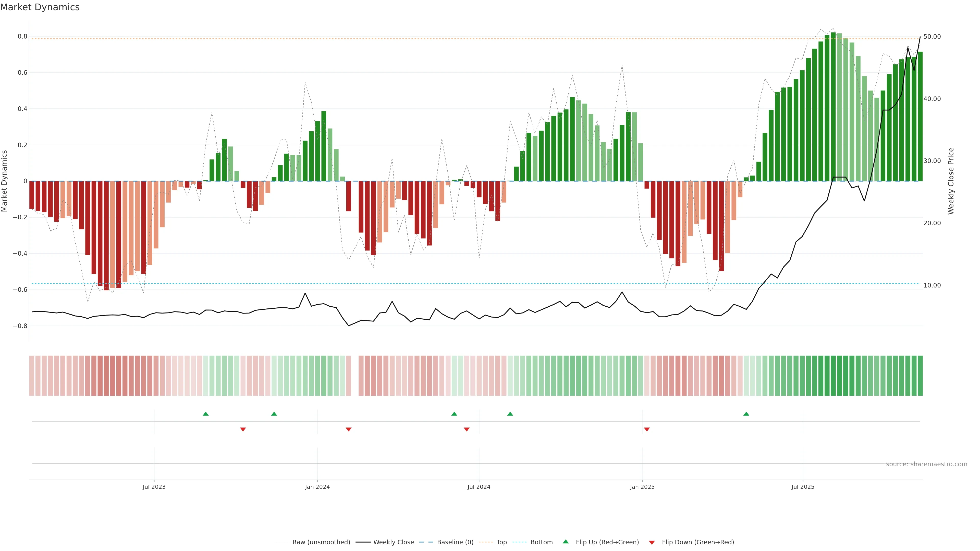Click the Top legend label
Image resolution: width=980 pixels, height=551 pixels.
coord(501,542)
